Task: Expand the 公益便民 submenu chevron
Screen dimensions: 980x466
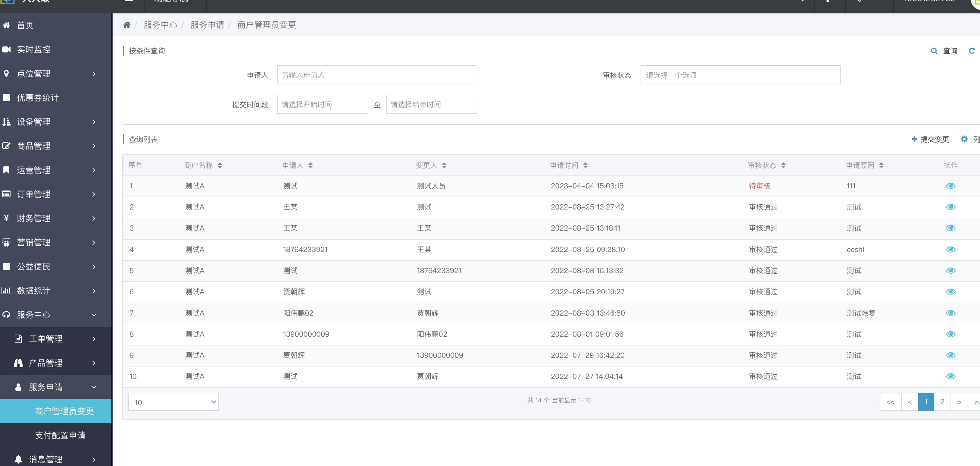Action: click(94, 266)
